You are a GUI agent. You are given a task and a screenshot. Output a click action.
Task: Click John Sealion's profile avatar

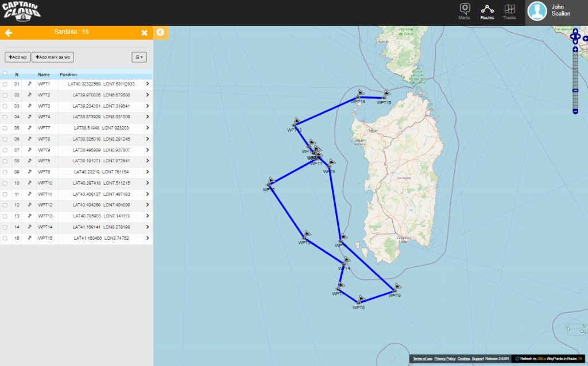click(537, 11)
